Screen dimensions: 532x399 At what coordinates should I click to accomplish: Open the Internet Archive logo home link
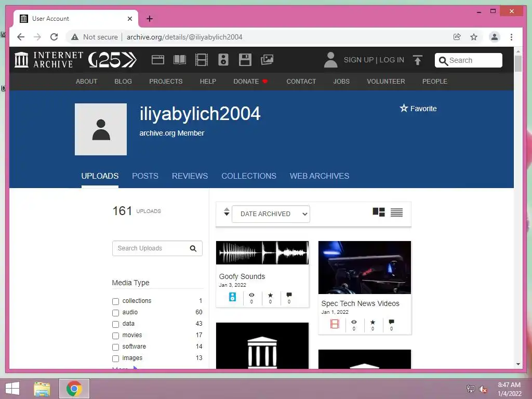(49, 60)
